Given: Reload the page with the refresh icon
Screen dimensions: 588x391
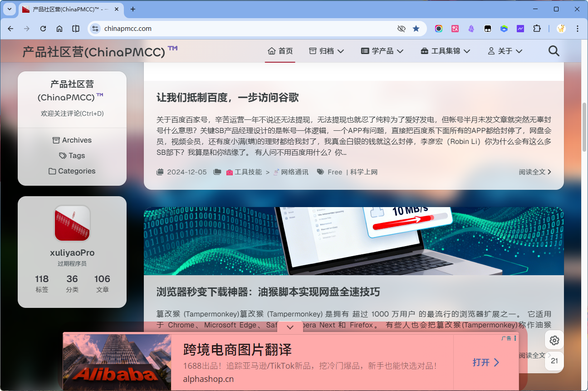Looking at the screenshot, I should (43, 29).
